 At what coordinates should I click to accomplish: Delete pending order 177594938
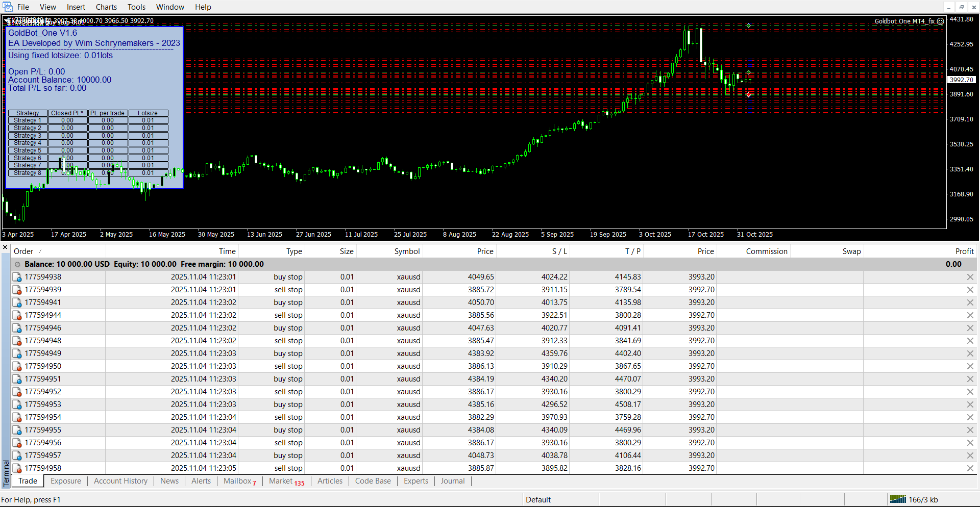pyautogui.click(x=970, y=277)
